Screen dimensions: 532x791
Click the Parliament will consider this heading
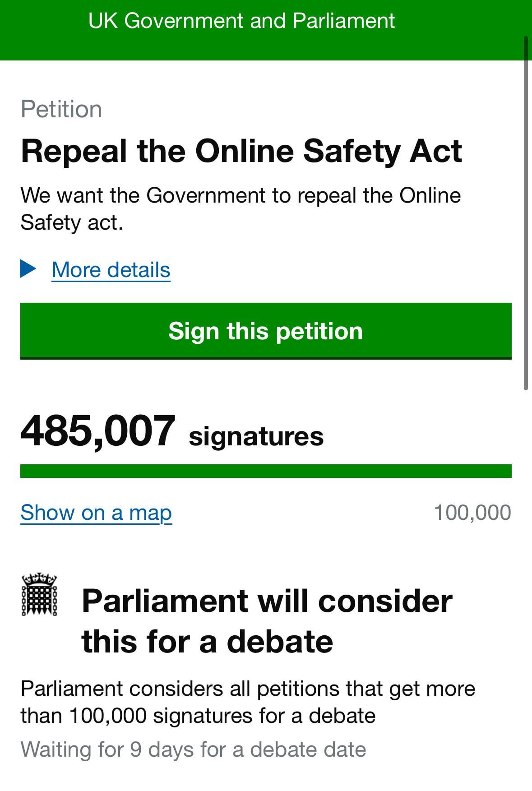[x=266, y=621]
